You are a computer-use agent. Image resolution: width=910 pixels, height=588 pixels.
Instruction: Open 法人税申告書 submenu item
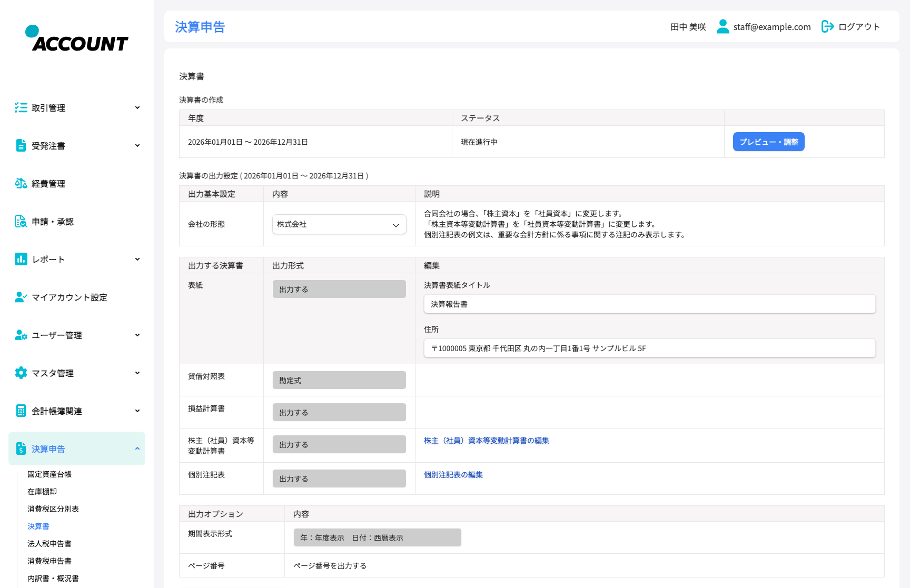point(50,544)
